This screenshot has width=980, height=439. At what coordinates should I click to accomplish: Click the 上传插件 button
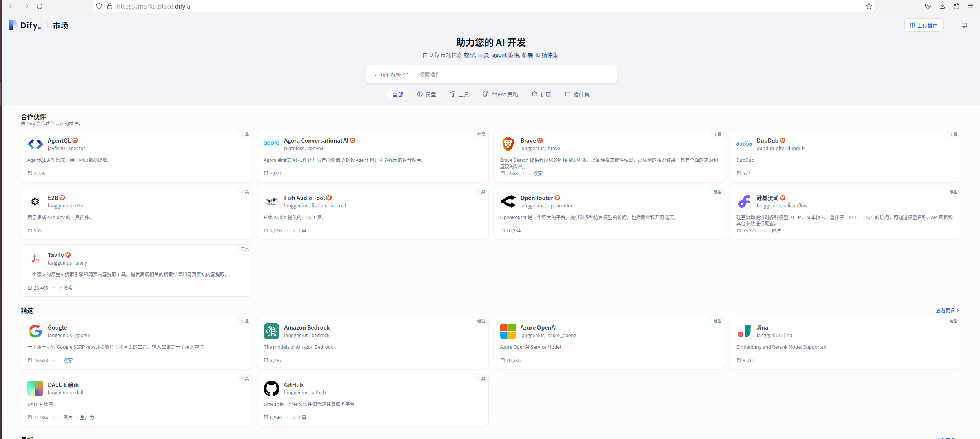coord(924,25)
